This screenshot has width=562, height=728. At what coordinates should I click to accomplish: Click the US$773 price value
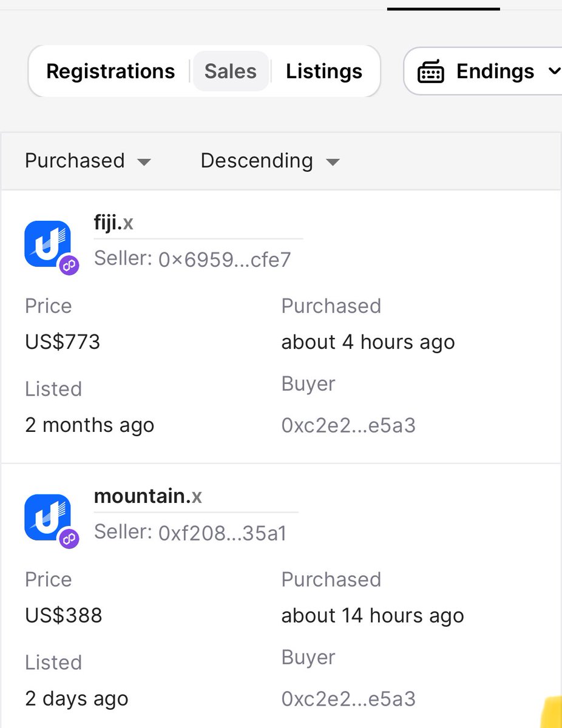click(63, 342)
